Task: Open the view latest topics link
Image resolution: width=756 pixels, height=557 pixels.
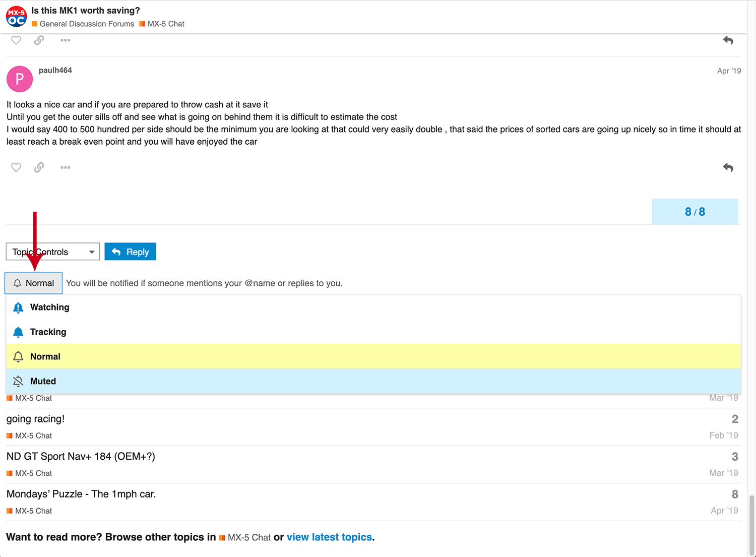Action: 329,537
